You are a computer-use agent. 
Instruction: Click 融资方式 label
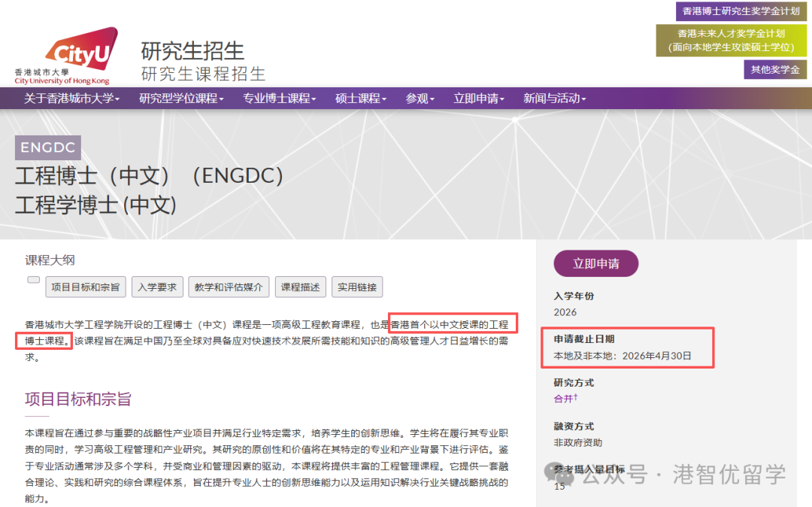point(574,427)
